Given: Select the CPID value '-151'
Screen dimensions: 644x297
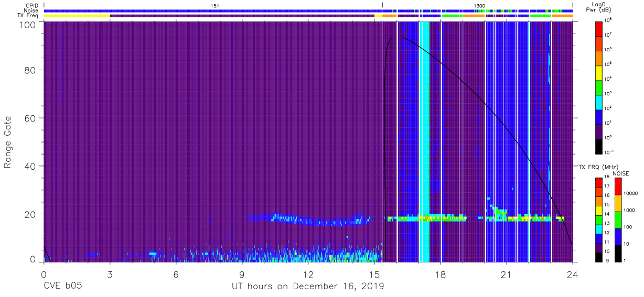Looking at the screenshot, I should pos(213,5).
